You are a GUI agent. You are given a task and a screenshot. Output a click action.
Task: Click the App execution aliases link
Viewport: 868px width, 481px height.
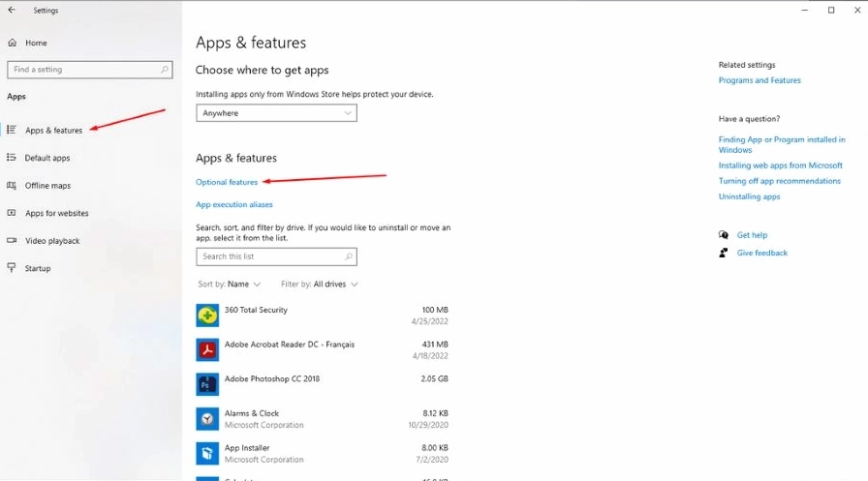(234, 205)
